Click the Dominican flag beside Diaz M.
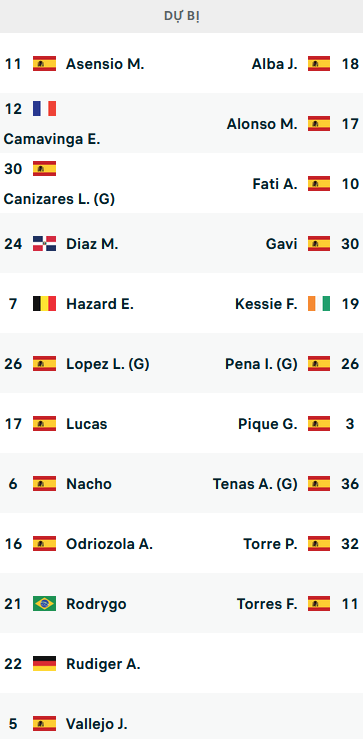Screen dimensions: 363x739 click(44, 244)
